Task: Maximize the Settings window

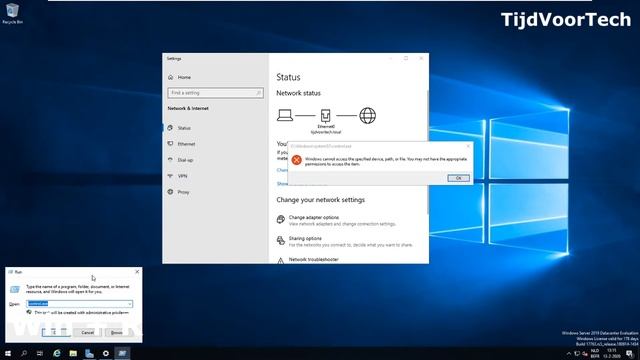Action: tap(406, 58)
